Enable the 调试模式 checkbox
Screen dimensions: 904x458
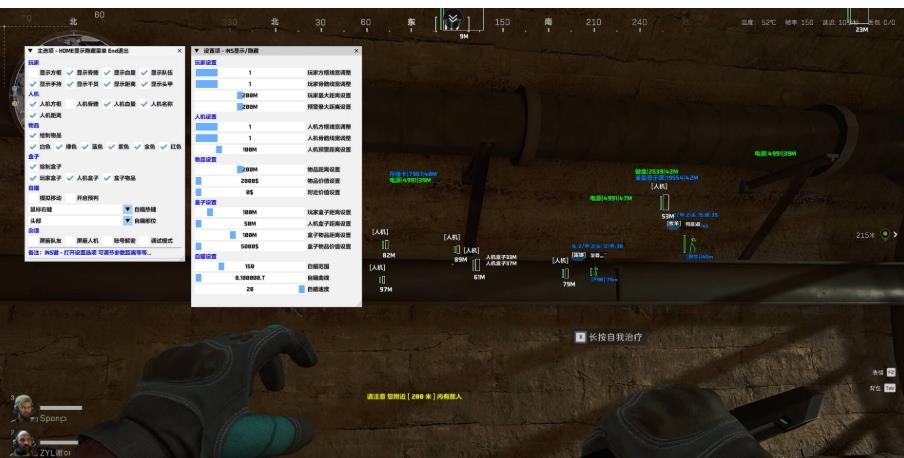tap(144, 241)
